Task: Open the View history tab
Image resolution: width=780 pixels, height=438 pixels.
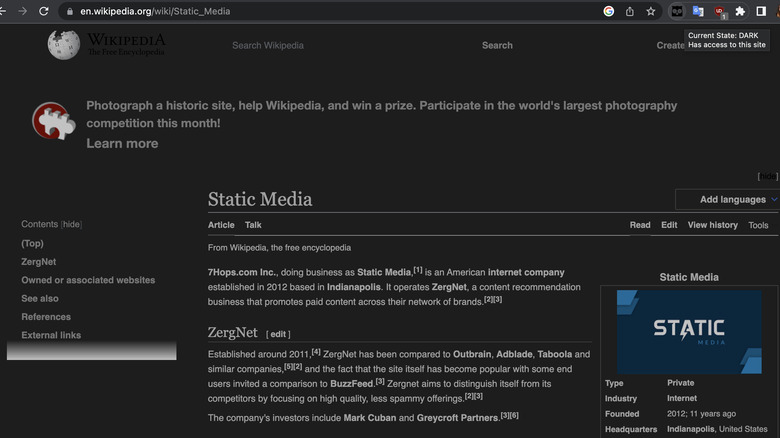Action: click(x=712, y=226)
